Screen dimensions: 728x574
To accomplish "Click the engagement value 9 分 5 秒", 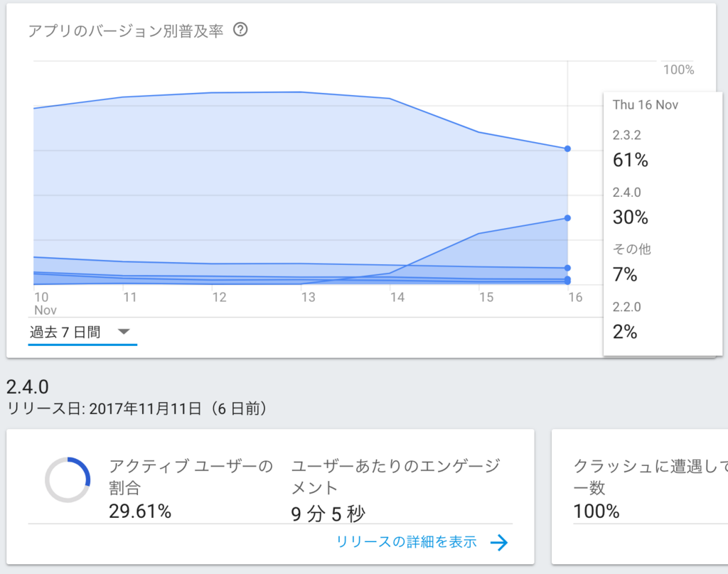I will pos(328,513).
